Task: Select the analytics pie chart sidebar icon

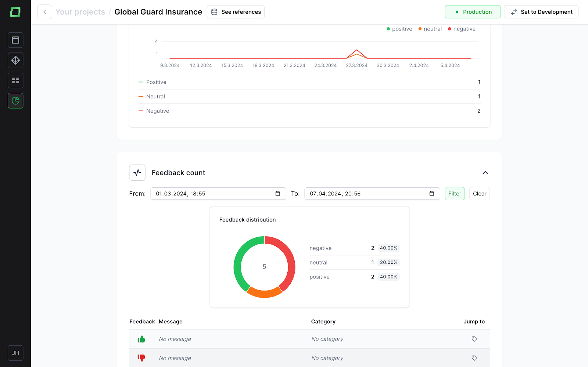Action: click(15, 101)
